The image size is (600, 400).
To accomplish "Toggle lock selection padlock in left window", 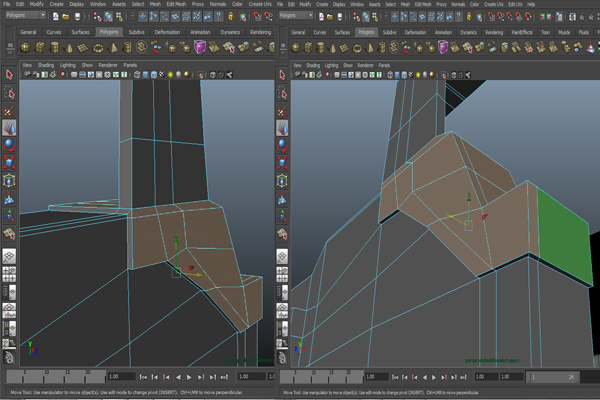I will pyautogui.click(x=231, y=16).
